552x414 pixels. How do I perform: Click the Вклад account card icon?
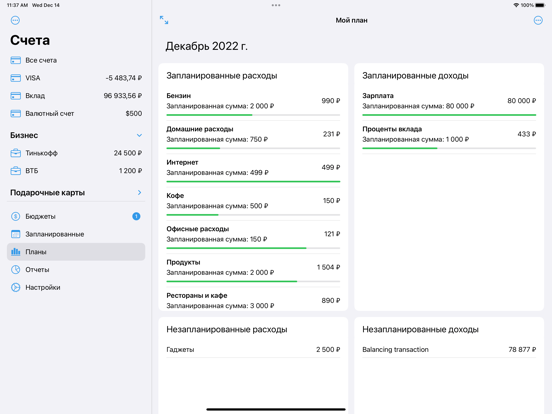coord(15,96)
